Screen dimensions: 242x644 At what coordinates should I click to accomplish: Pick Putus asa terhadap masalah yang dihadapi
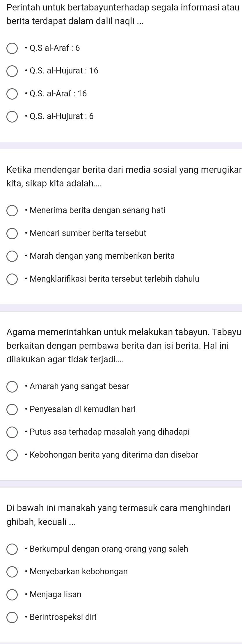[x=12, y=433]
